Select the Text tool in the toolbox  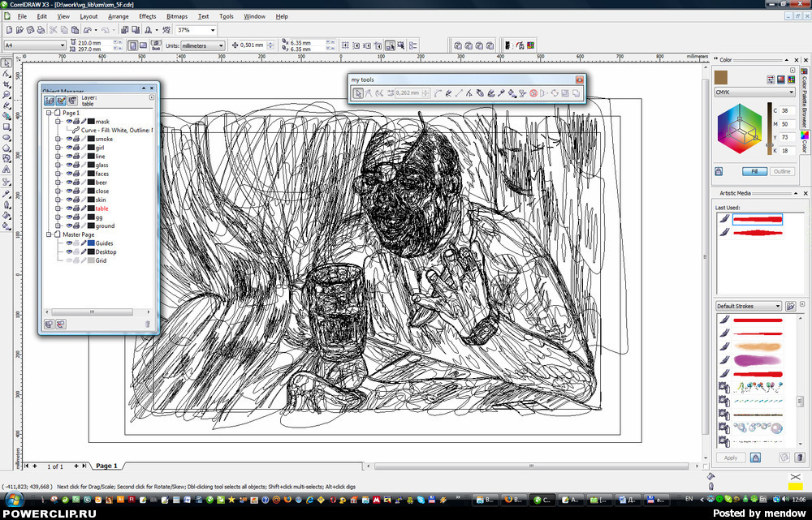6,170
